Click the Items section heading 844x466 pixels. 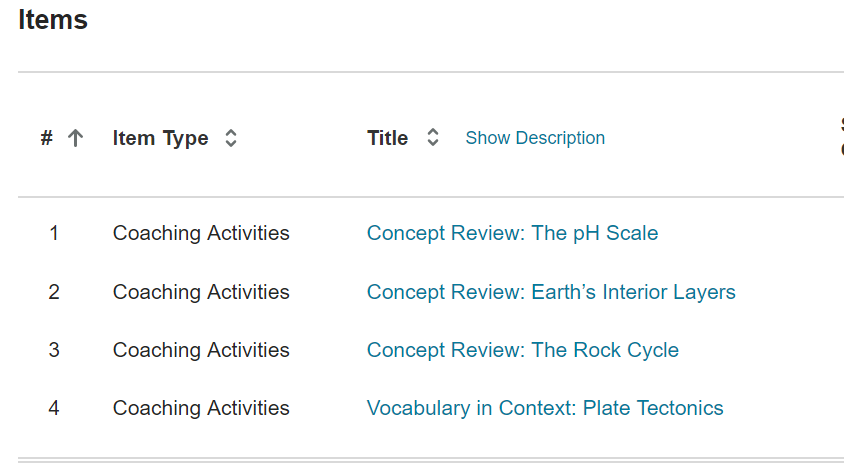pos(53,19)
